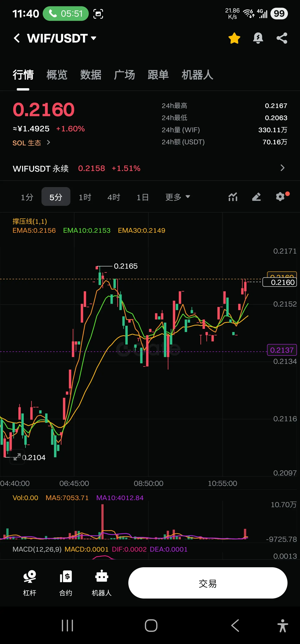Switch to the 概览 tab
Screen dimensions: 300x644
[x=57, y=75]
